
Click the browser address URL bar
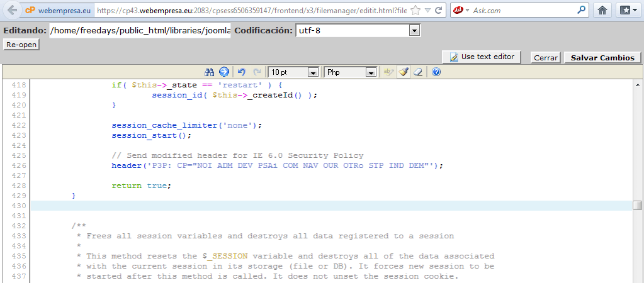point(251,11)
